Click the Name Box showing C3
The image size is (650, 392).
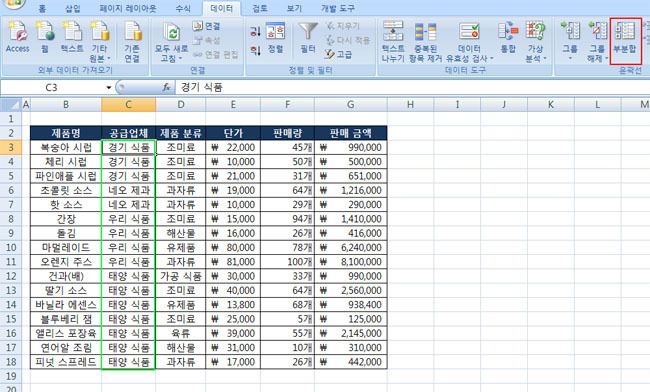(51, 87)
